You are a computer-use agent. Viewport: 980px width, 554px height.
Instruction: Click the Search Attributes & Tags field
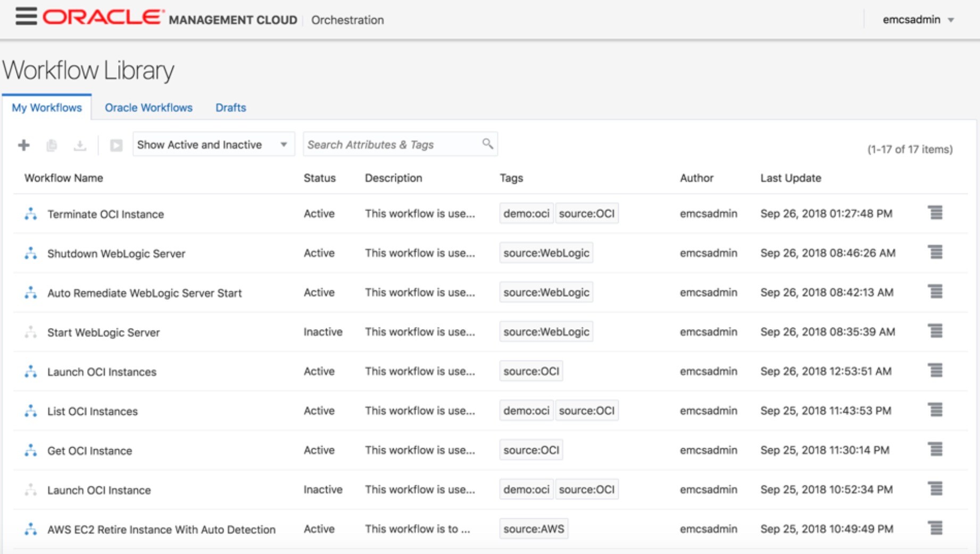pyautogui.click(x=391, y=145)
